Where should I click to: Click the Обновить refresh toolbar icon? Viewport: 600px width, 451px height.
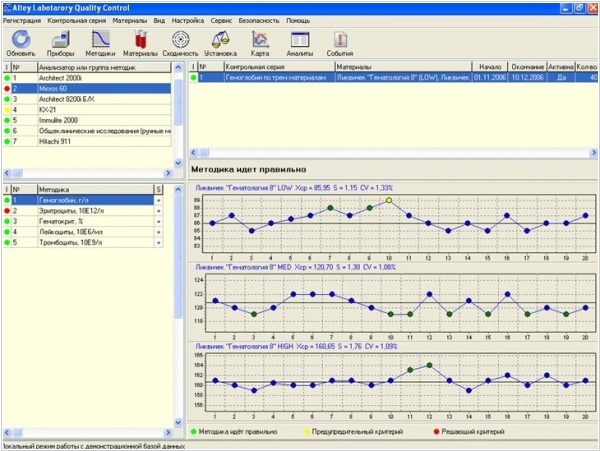point(19,42)
